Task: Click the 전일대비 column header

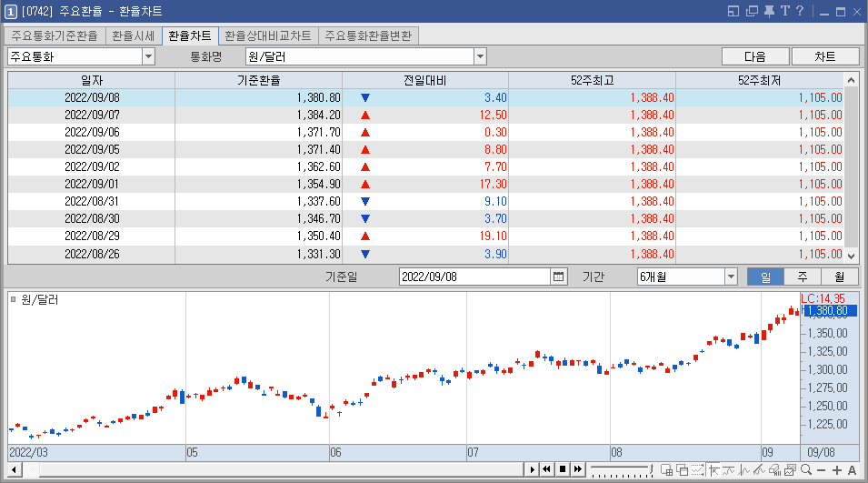Action: 425,80
